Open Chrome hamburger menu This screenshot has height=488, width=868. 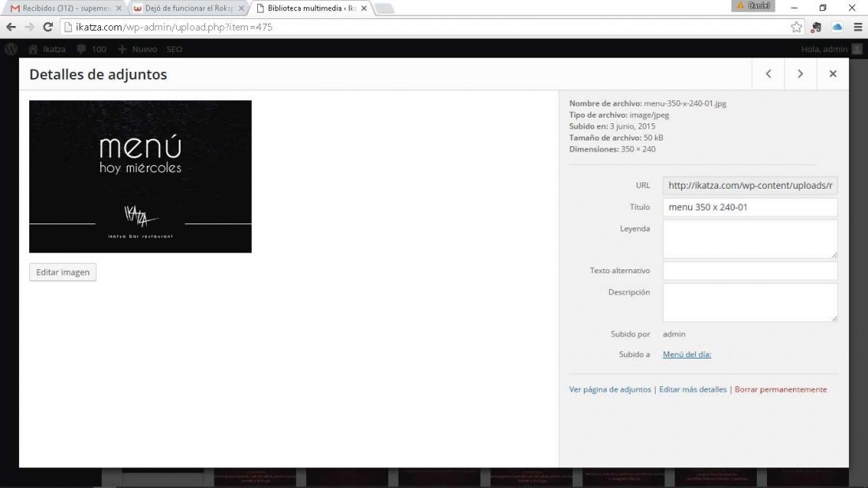858,27
